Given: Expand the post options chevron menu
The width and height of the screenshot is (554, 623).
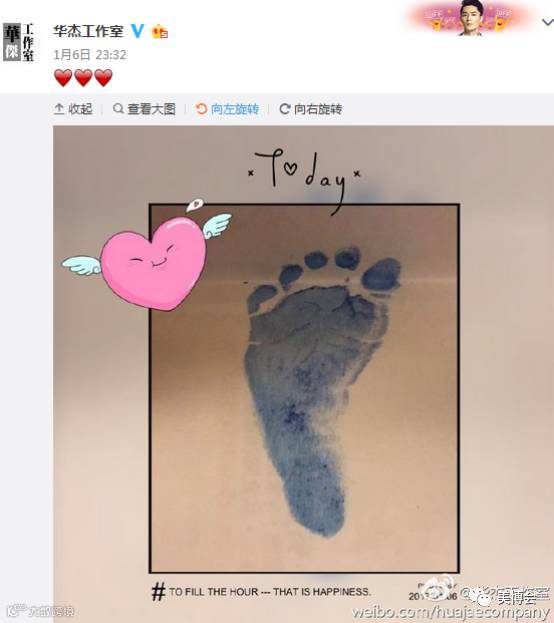Looking at the screenshot, I should (x=548, y=23).
